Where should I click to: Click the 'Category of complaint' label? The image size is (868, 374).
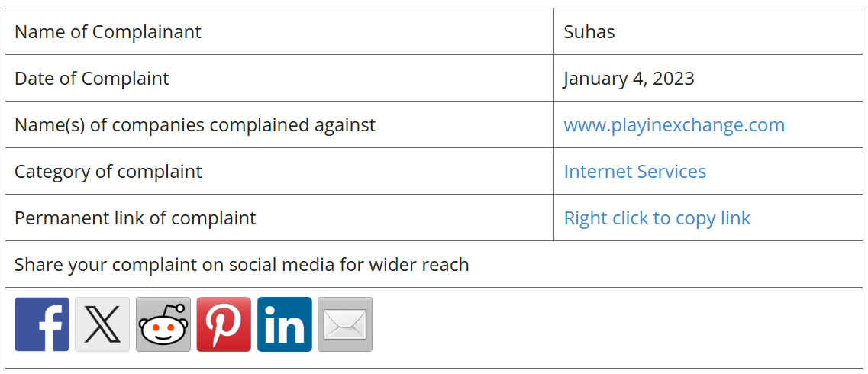click(108, 172)
